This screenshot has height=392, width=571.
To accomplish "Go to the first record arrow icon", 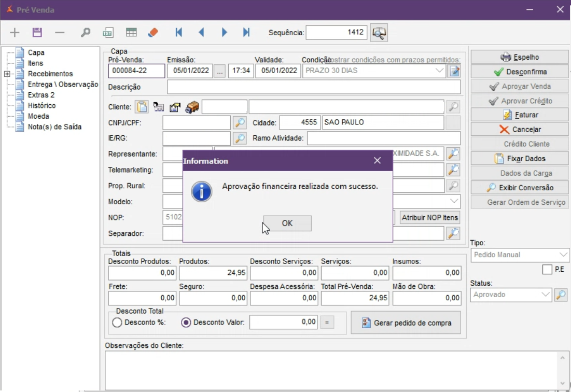I will tap(179, 33).
